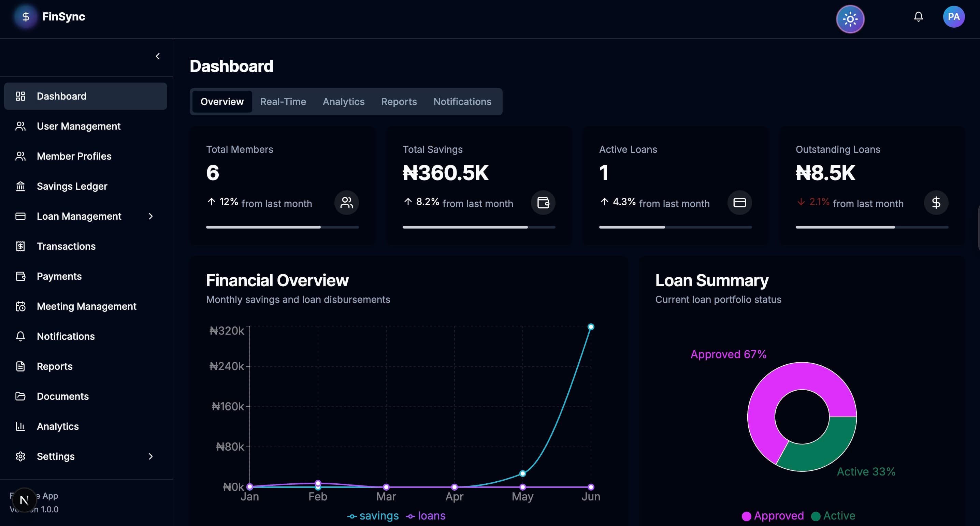The width and height of the screenshot is (980, 526).
Task: Expand the Loan Management submenu
Action: click(151, 216)
